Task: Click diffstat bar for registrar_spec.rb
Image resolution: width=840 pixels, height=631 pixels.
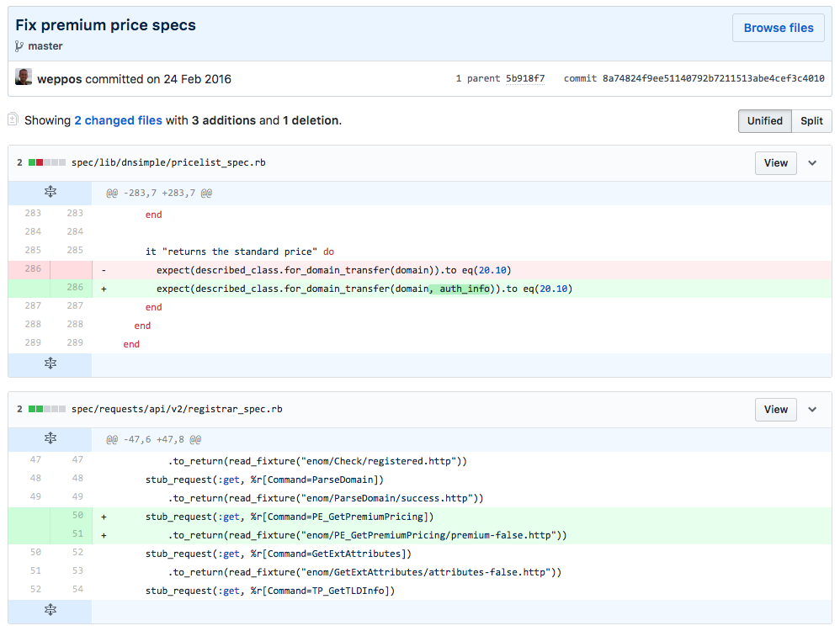Action: pos(47,410)
